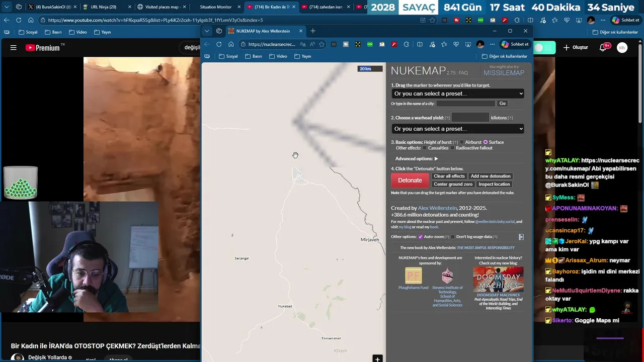This screenshot has height=362, width=644.
Task: Open tab actions menu in NUKEMAP window
Action: click(x=207, y=31)
